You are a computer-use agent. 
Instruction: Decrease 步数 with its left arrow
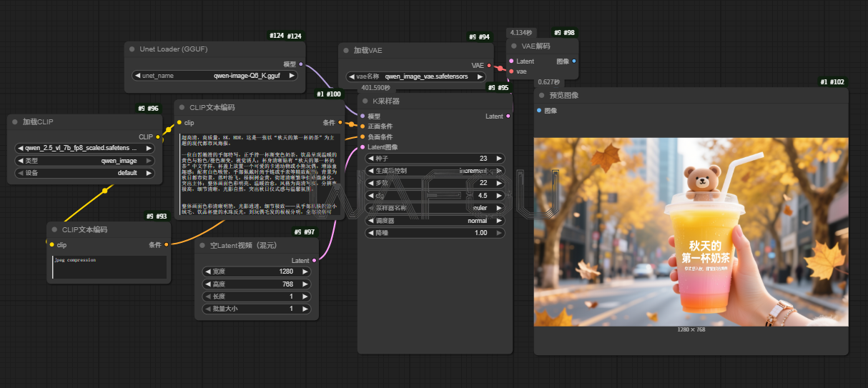pyautogui.click(x=370, y=183)
